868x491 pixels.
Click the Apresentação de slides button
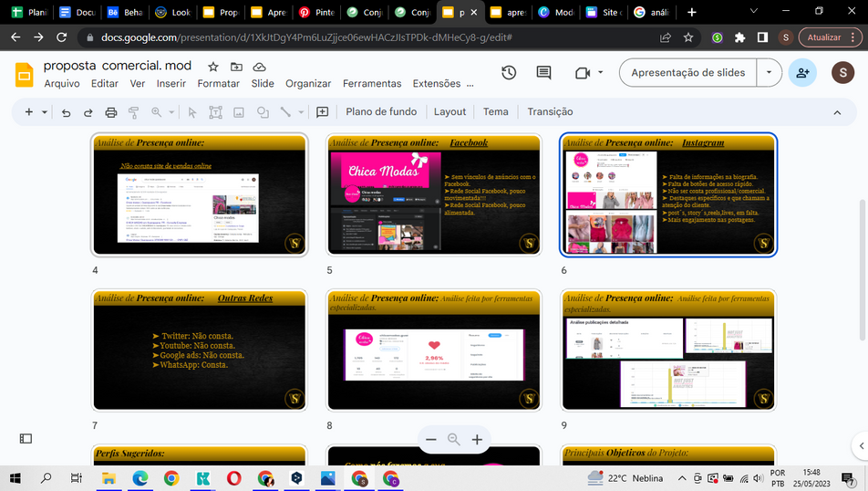688,73
